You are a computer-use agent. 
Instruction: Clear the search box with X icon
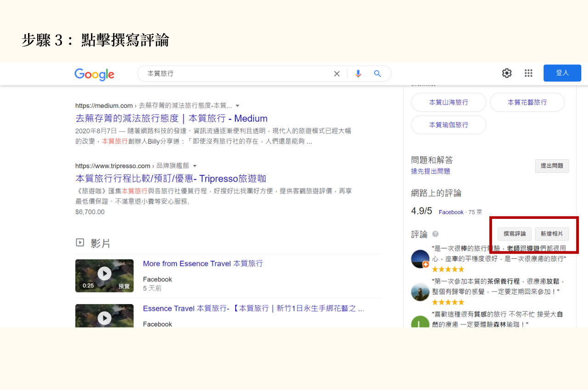pyautogui.click(x=337, y=74)
